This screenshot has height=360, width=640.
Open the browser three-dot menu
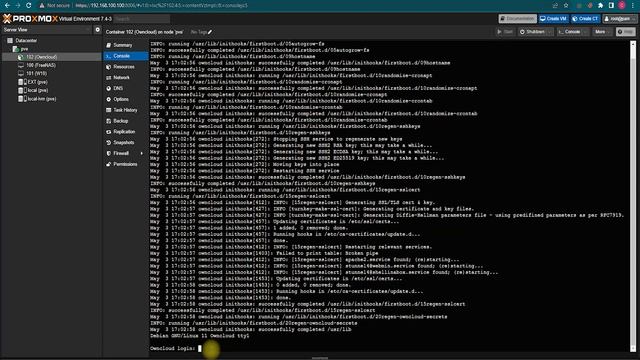[633, 5]
